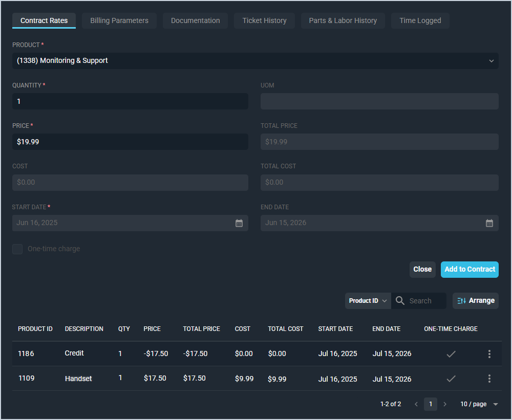512x420 pixels.
Task: Click the one-time charge checkmark for Credit
Action: [451, 354]
